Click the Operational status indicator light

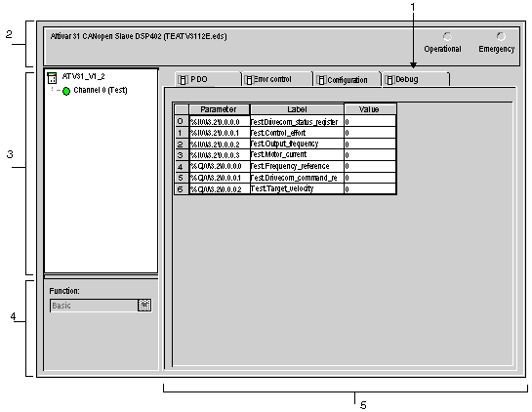(x=447, y=36)
